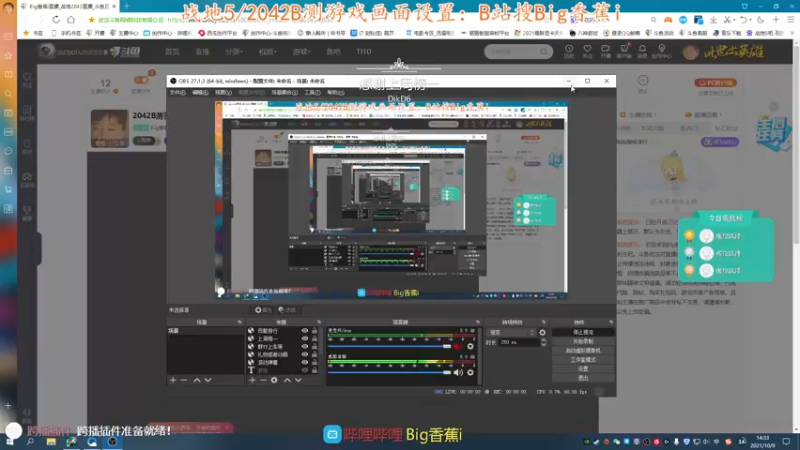
Task: Show the Windows notification center
Action: pos(787,442)
